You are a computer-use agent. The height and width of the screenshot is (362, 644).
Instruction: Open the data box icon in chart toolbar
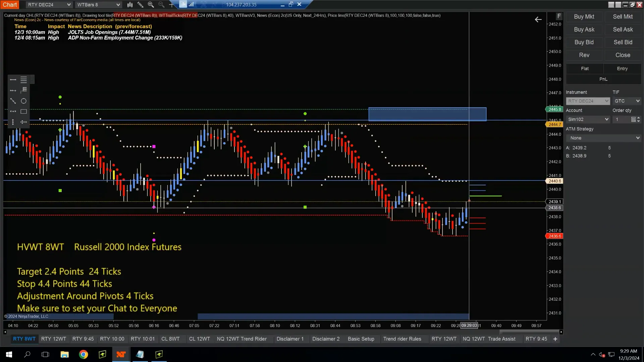[183, 4]
